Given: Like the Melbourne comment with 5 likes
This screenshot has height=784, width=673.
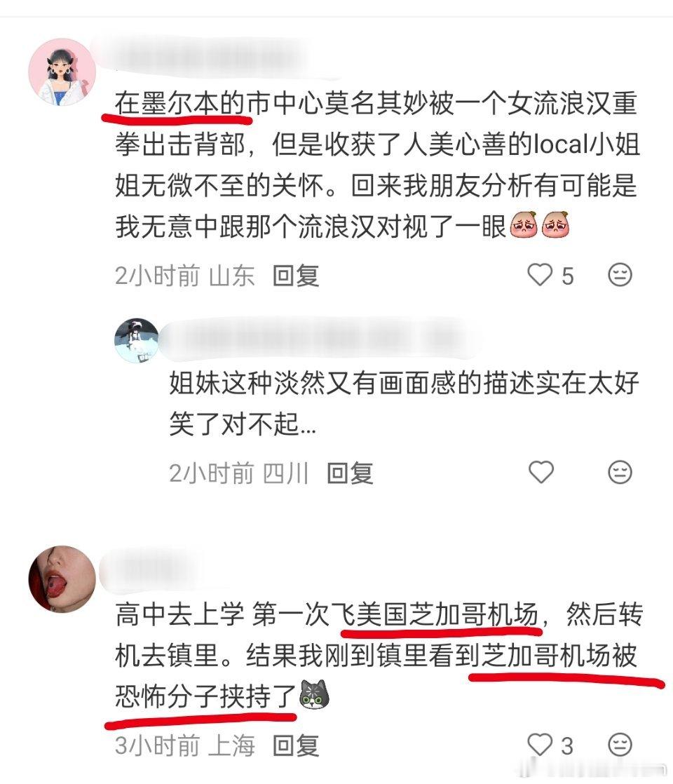Looking at the screenshot, I should pos(540,274).
